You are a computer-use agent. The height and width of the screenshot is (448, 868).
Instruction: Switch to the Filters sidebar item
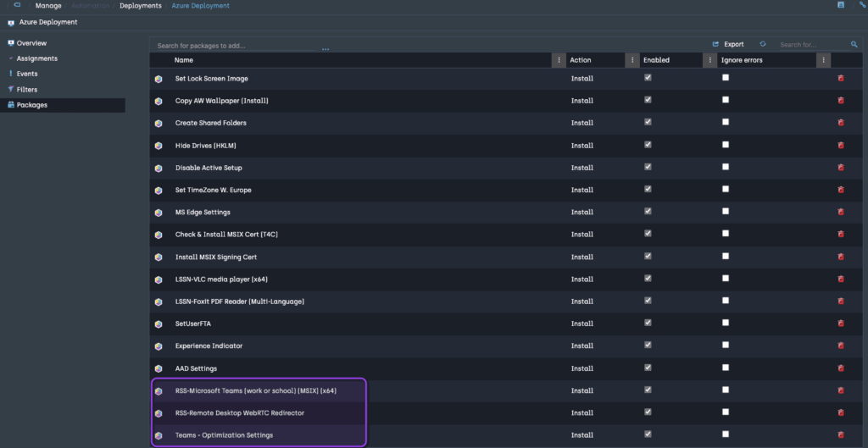pyautogui.click(x=26, y=89)
